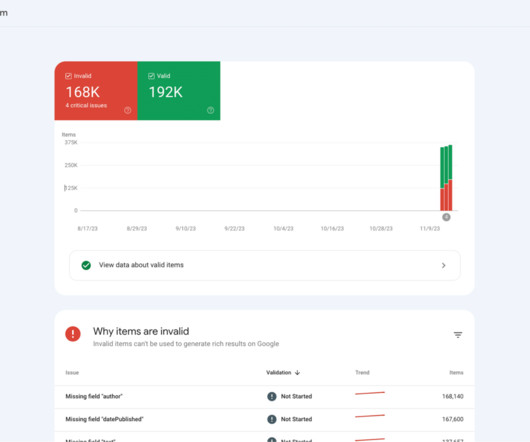Open Missing field "datePublished" issue

(264, 419)
